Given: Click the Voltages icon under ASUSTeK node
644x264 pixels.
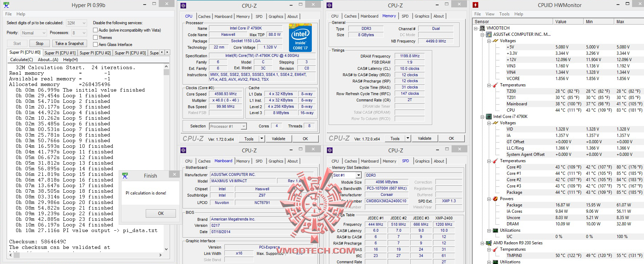Looking at the screenshot, I should click(495, 41).
